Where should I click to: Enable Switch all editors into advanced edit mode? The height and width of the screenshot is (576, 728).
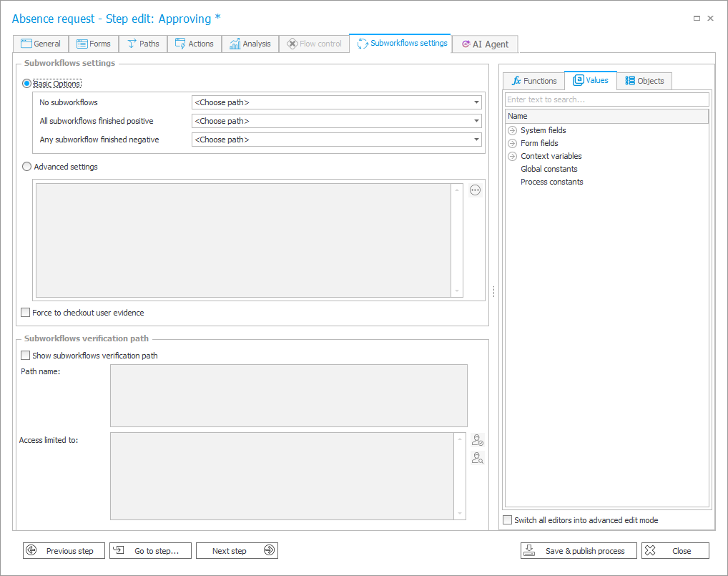coord(508,519)
